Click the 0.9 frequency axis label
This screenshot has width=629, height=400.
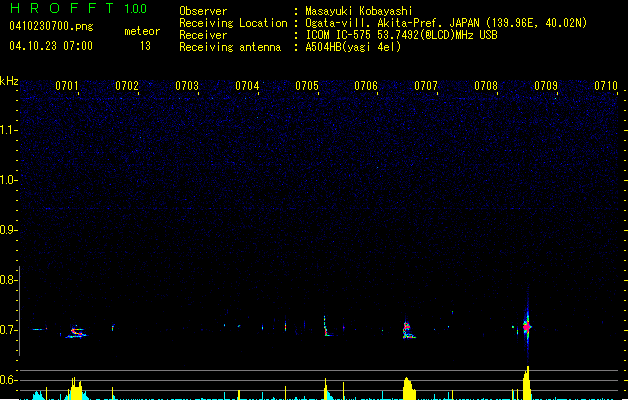coord(7,230)
